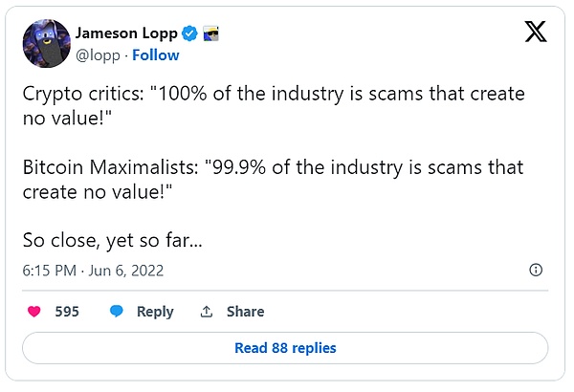Image resolution: width=574 pixels, height=392 pixels.
Task: Open the tweet info circle icon
Action: pyautogui.click(x=537, y=271)
